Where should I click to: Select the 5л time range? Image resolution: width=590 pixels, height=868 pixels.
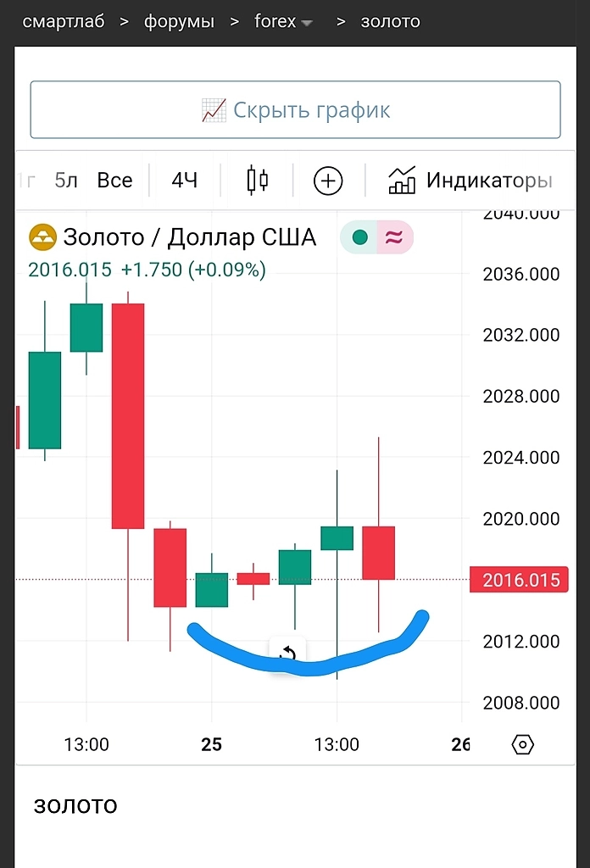[x=65, y=180]
